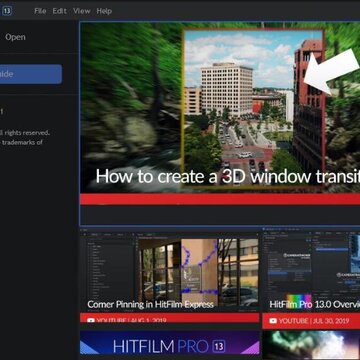This screenshot has width=360, height=360.
Task: Click the red bar under the featured video
Action: coord(220,199)
